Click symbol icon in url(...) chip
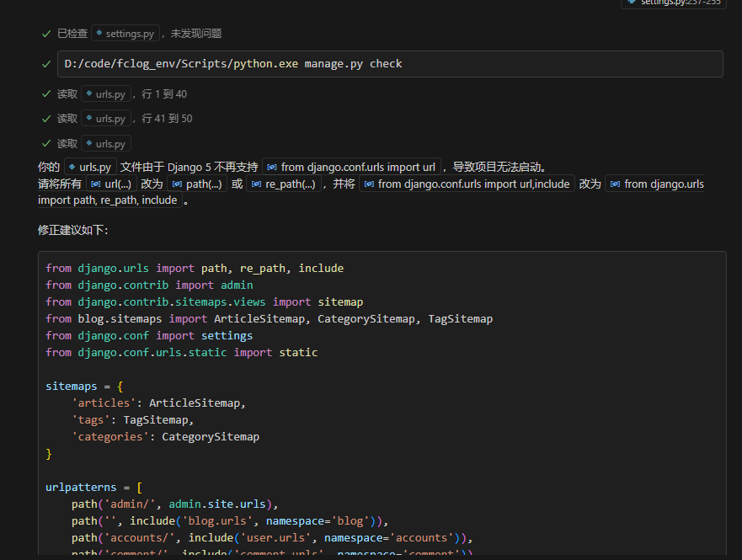This screenshot has width=742, height=560. [96, 184]
